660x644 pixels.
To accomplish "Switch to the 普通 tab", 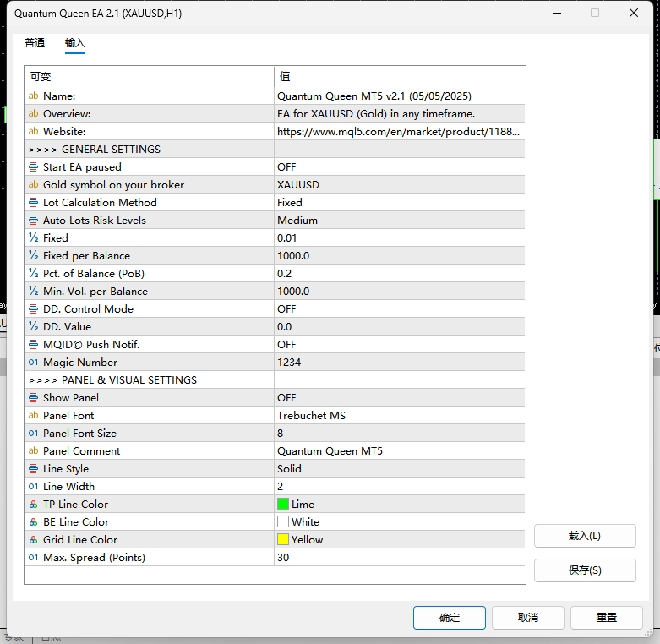I will 35,43.
